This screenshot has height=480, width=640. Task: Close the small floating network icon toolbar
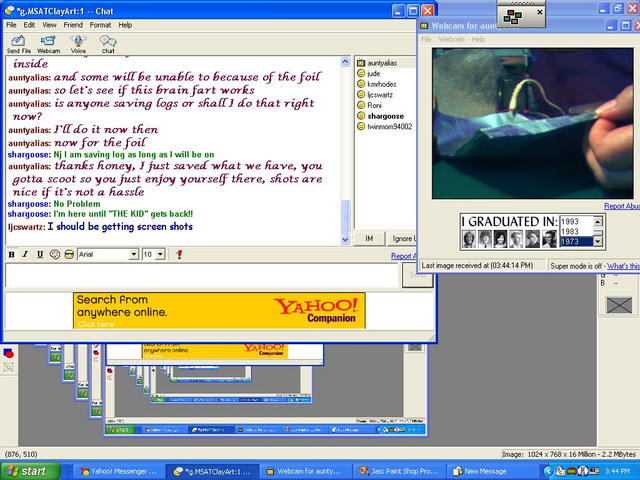tap(540, 12)
